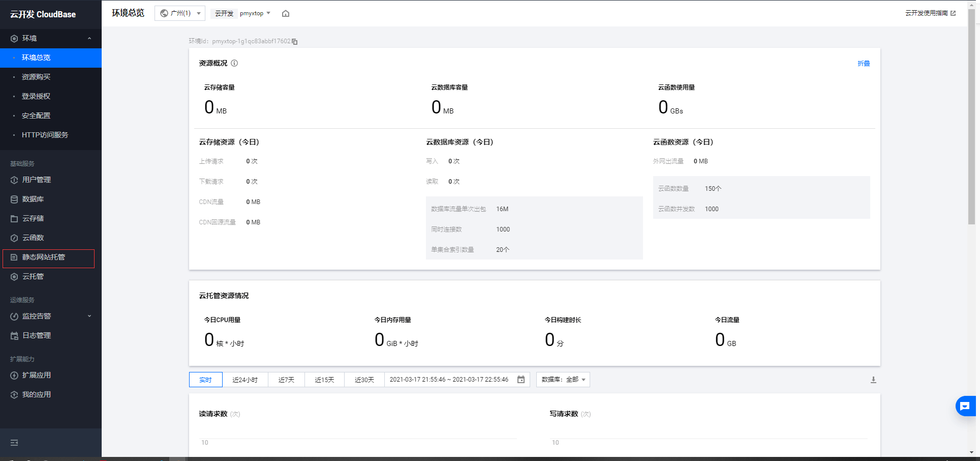Open the 广州(1) region dropdown
This screenshot has width=980, height=461.
pos(180,13)
